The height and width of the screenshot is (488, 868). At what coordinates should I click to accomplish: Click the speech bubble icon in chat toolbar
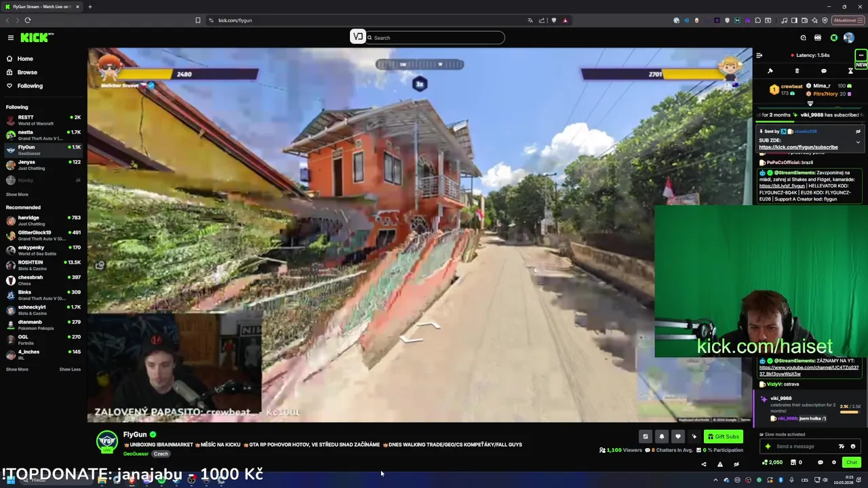(x=824, y=70)
